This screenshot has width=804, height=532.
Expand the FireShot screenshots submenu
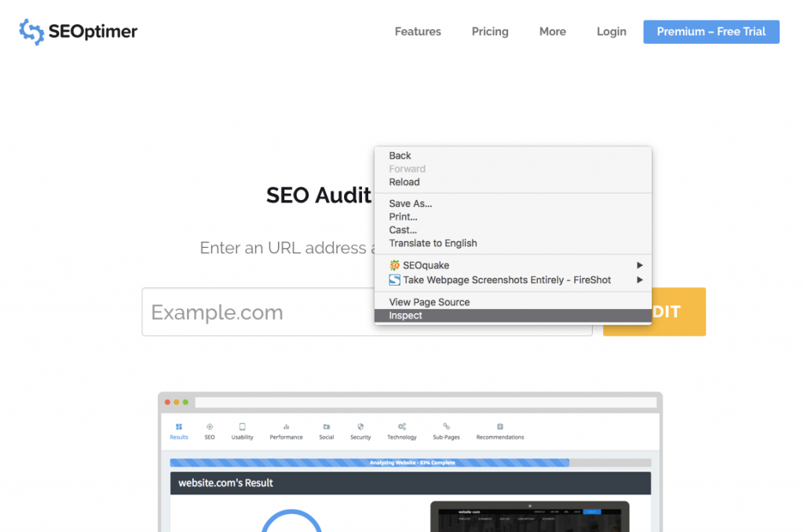coord(510,279)
